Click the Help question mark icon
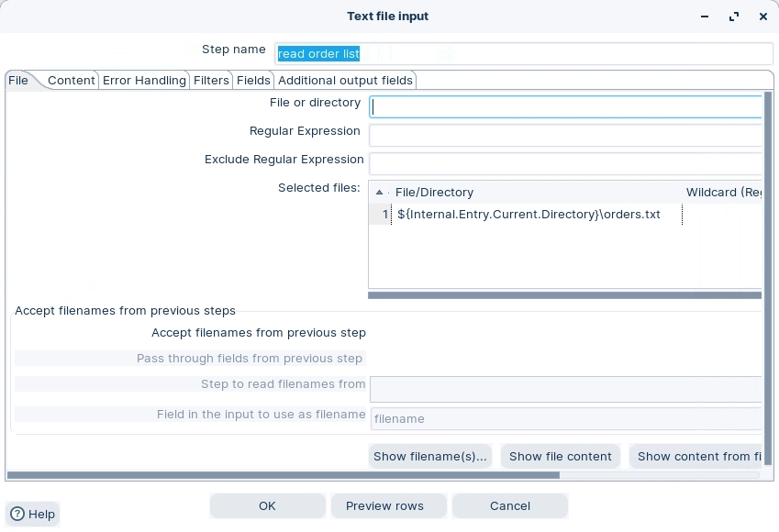Screen dimensions: 779x532 pyautogui.click(x=17, y=514)
